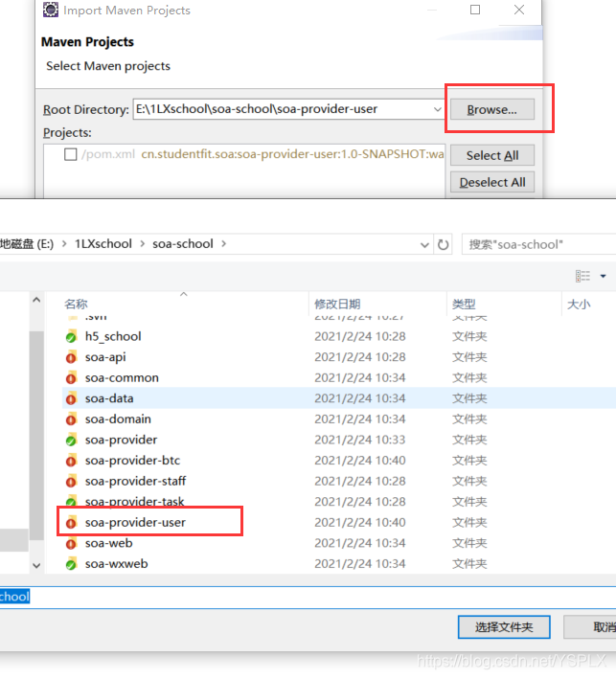The width and height of the screenshot is (616, 679).
Task: Click the navigation pane scroll down arrow
Action: pyautogui.click(x=36, y=566)
